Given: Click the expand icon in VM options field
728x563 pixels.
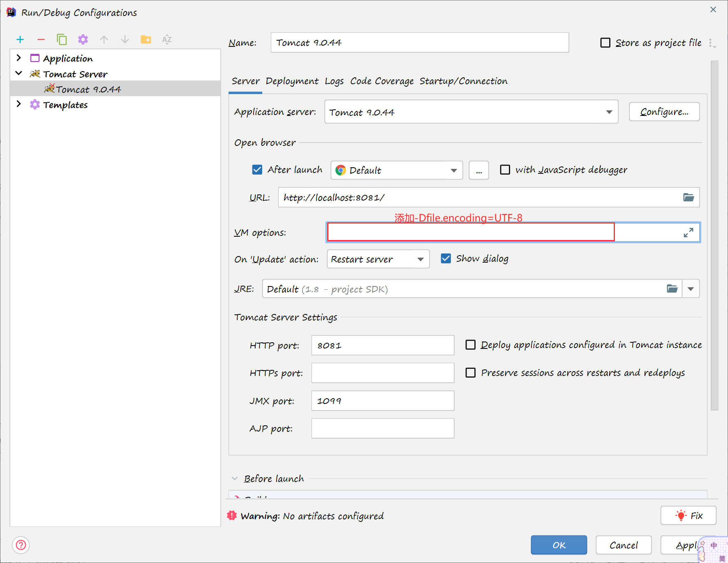Looking at the screenshot, I should (x=689, y=233).
